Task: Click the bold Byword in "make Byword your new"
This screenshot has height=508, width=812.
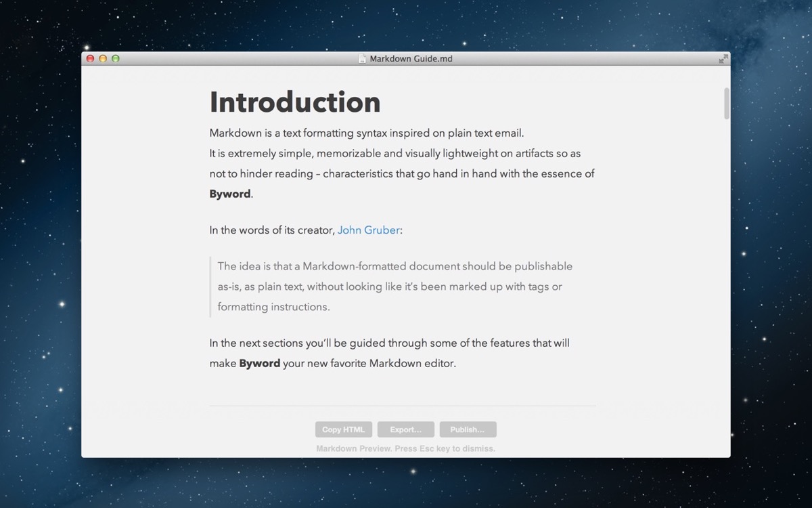Action: [260, 364]
